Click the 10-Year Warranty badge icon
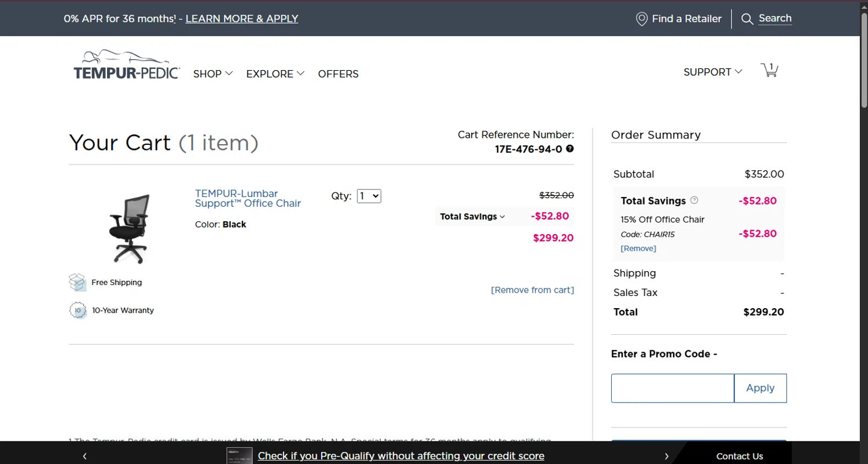Viewport: 868px width, 464px height. pyautogui.click(x=78, y=310)
